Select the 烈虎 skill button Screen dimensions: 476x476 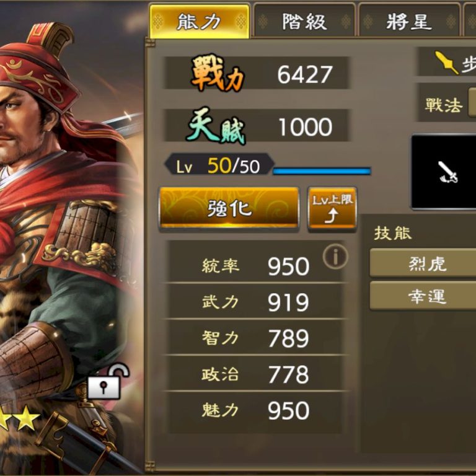tap(423, 263)
